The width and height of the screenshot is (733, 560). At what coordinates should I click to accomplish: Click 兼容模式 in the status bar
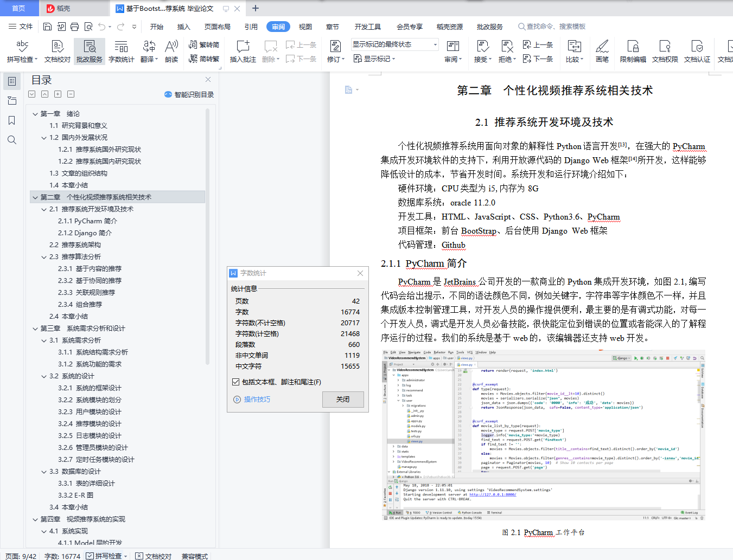click(x=195, y=556)
